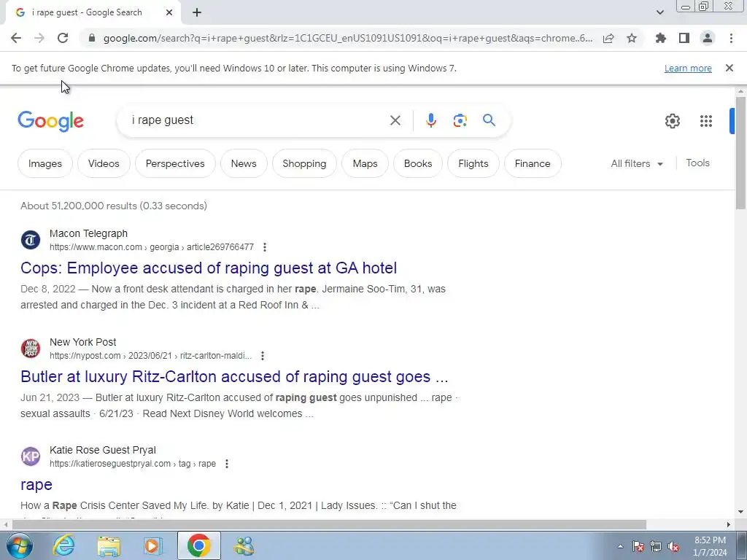Close the Google Search tab
747x560 pixels.
(169, 13)
